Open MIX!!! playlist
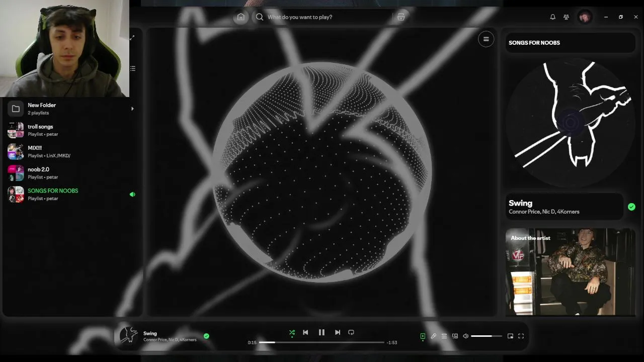644x362 pixels. [71, 151]
